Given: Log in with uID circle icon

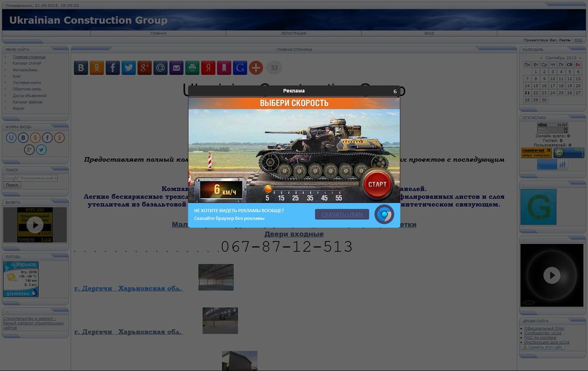Looking at the screenshot, I should click(11, 138).
